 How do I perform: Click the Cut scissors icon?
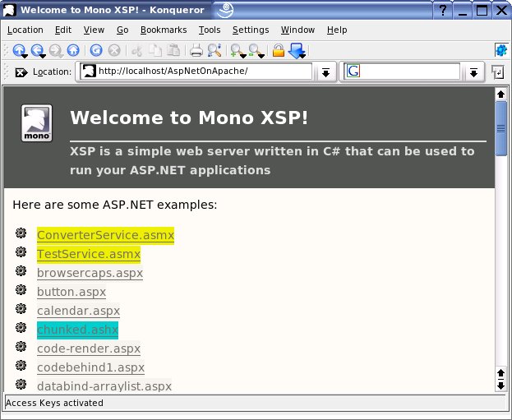[136, 51]
